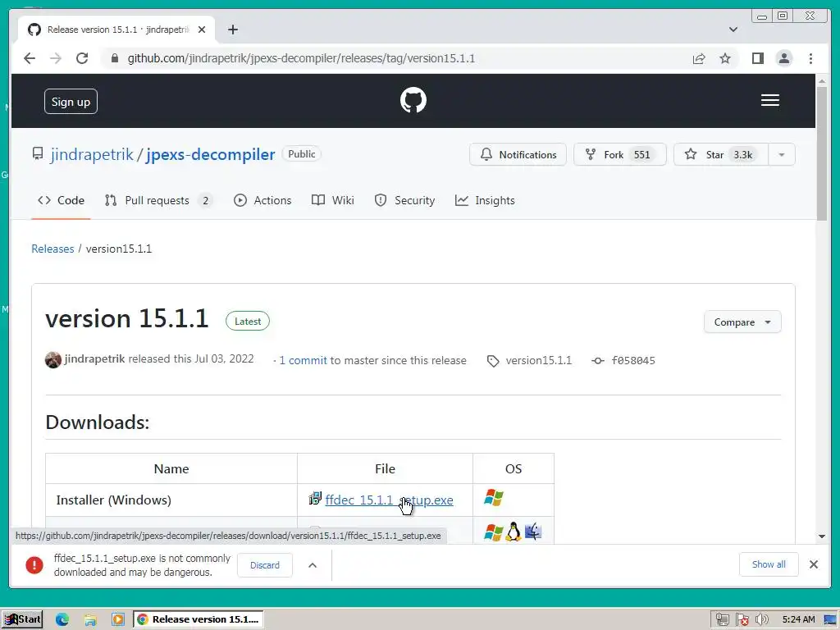
Task: Expand download options chevron
Action: (313, 565)
